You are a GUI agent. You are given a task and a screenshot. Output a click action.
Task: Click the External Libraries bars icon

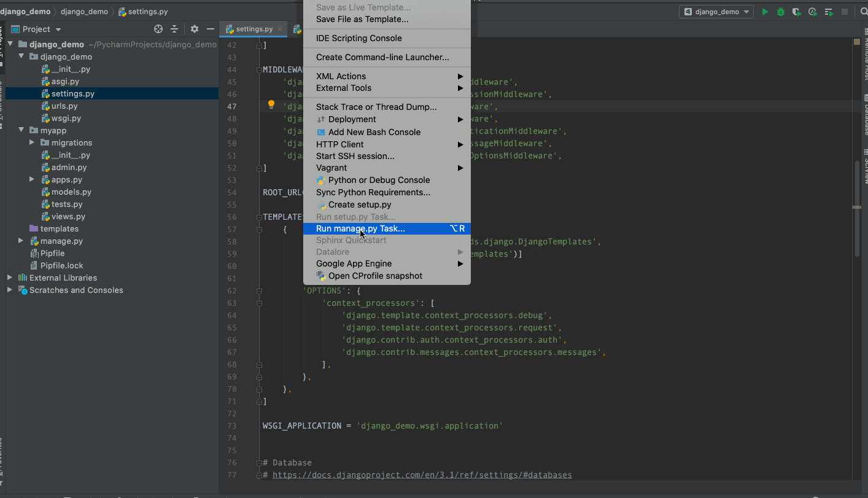(23, 278)
